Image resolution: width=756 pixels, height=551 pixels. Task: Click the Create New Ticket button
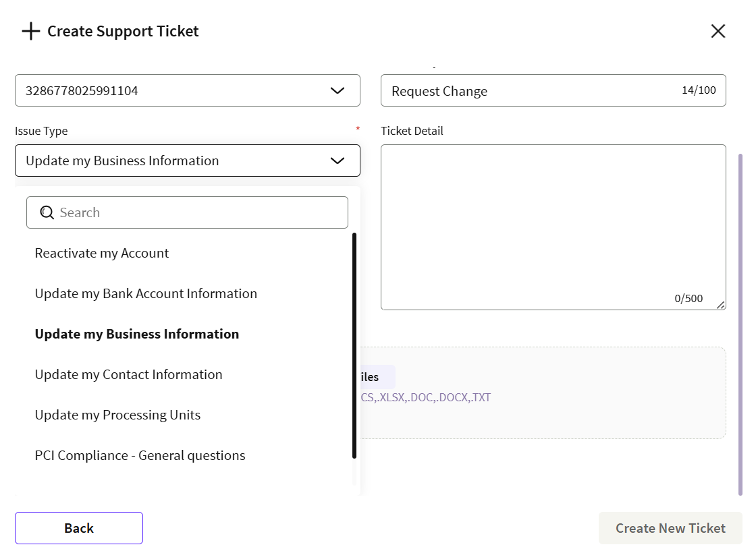pos(670,528)
